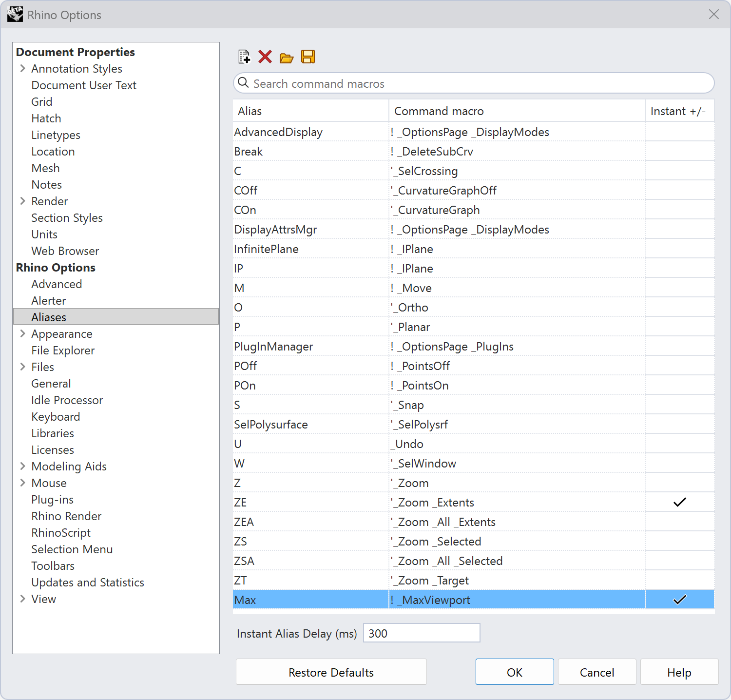731x700 pixels.
Task: Click the Instant Alias Delay input field
Action: [422, 633]
